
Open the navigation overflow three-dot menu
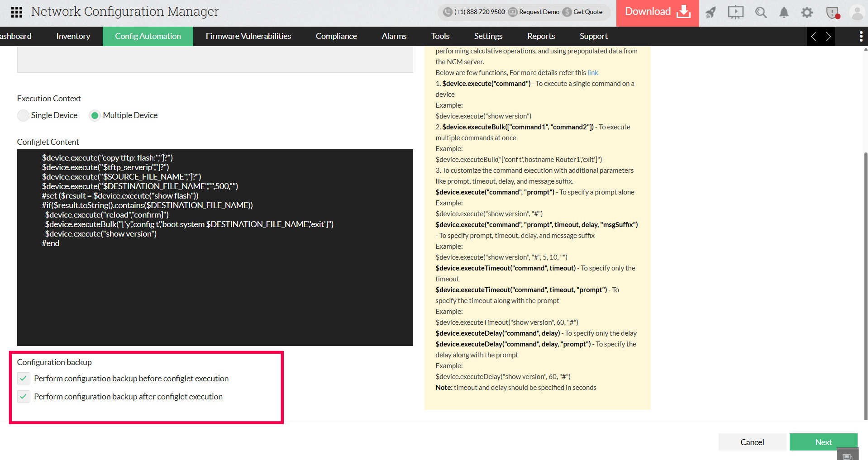point(861,36)
